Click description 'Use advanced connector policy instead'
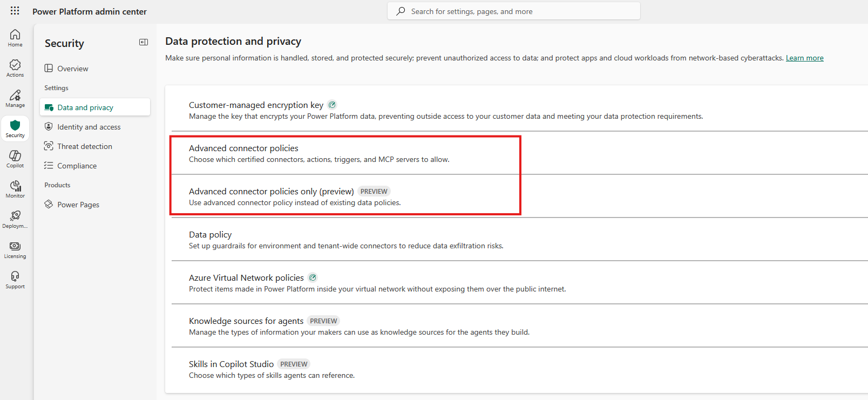 tap(295, 202)
